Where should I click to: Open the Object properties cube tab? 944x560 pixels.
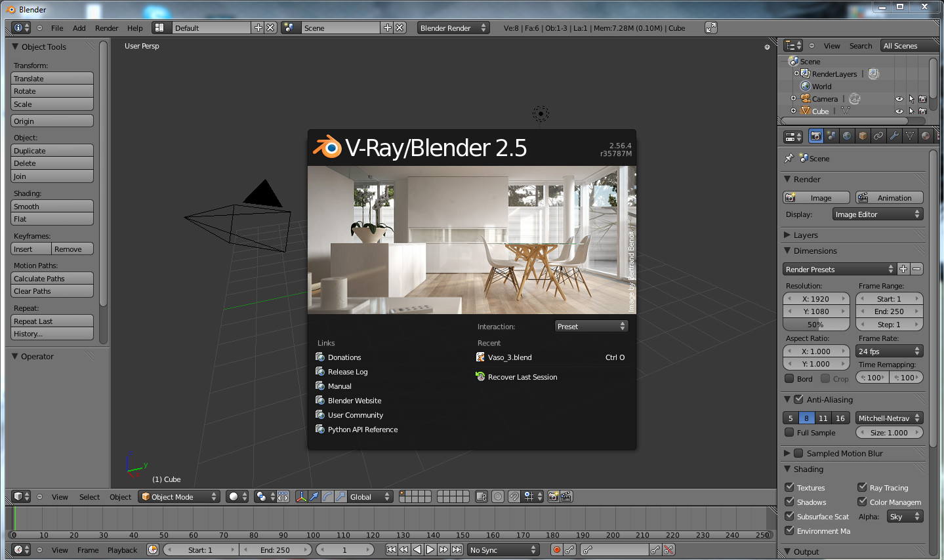point(863,136)
